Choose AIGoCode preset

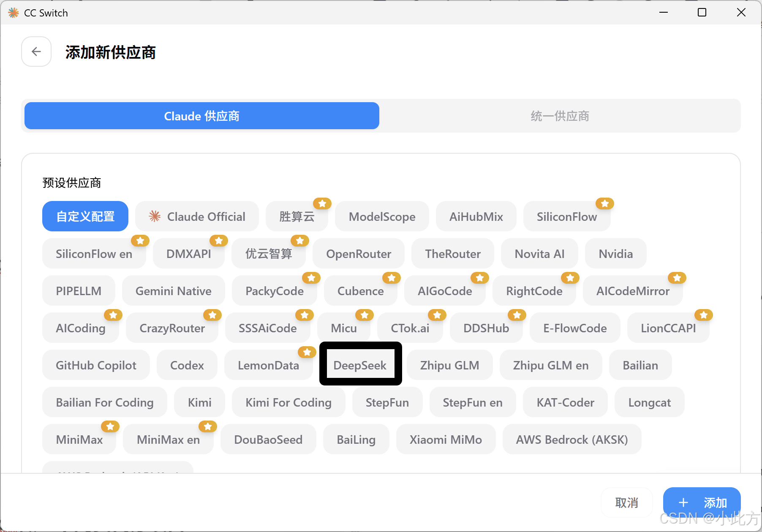(445, 290)
